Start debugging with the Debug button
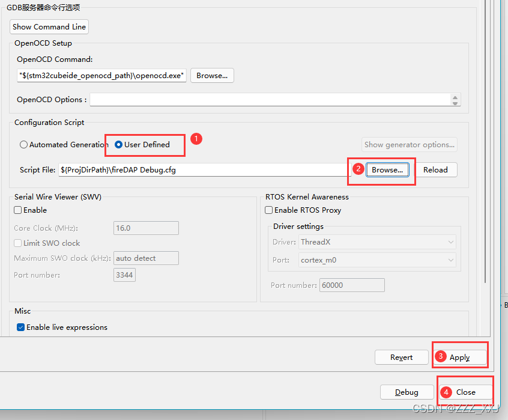The image size is (508, 420). (407, 392)
